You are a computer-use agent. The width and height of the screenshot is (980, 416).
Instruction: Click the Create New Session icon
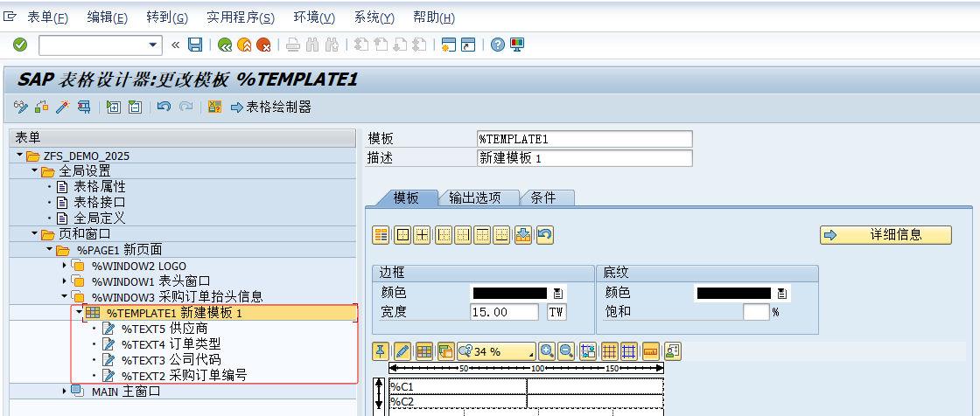click(449, 45)
